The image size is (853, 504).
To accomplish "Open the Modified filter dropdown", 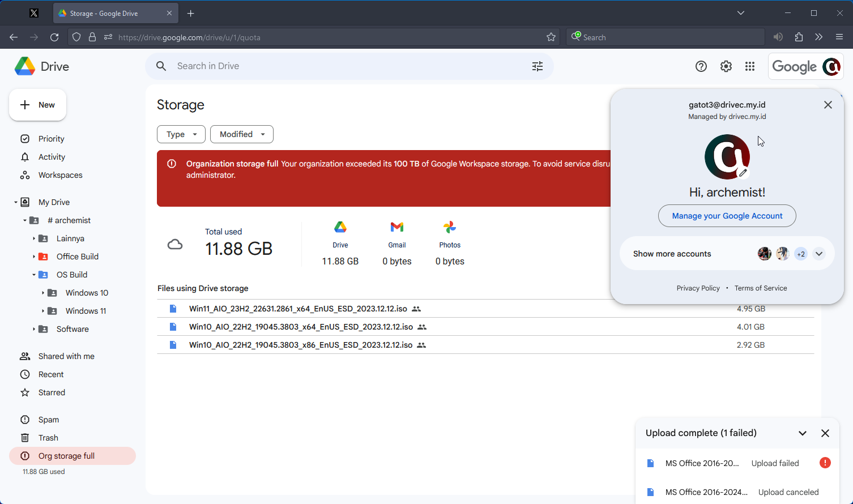I will pos(242,134).
